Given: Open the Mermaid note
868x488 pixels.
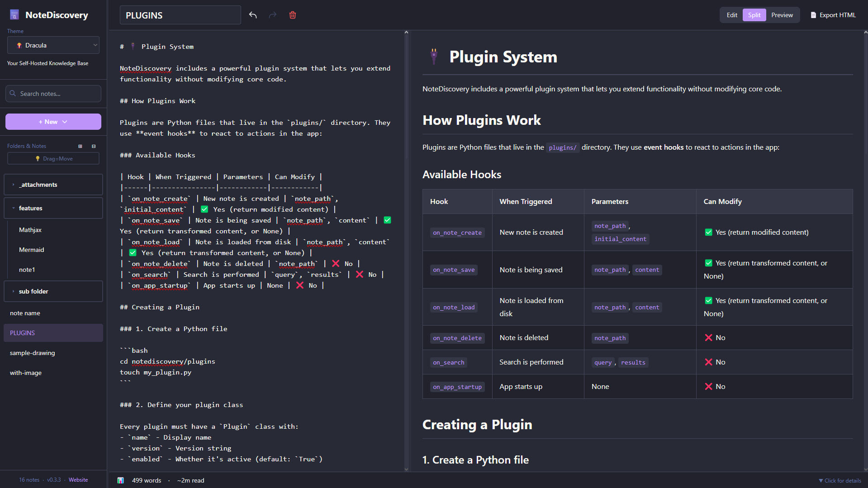Looking at the screenshot, I should point(31,250).
